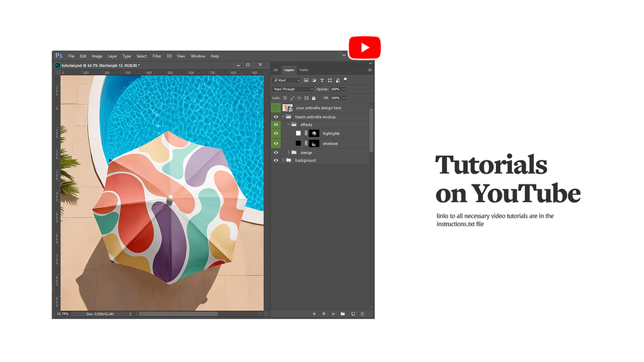Open the Filter menu
Screen dimensions: 644x362
(x=157, y=56)
